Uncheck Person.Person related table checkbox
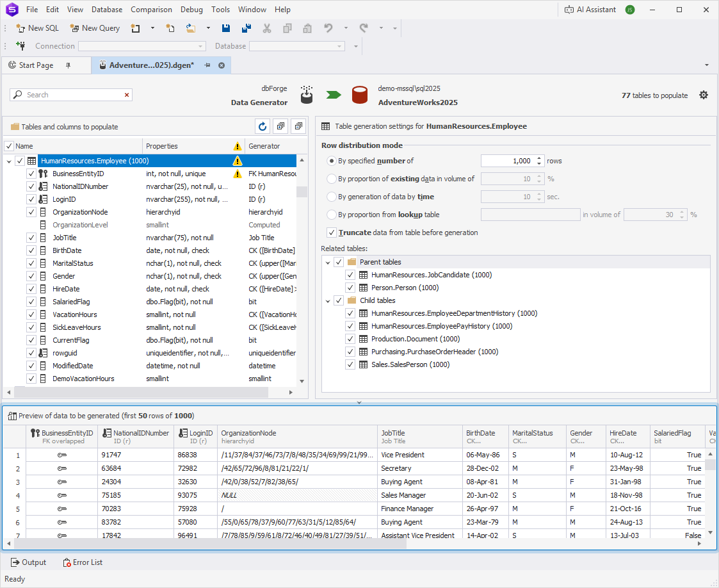719x588 pixels. coord(350,288)
